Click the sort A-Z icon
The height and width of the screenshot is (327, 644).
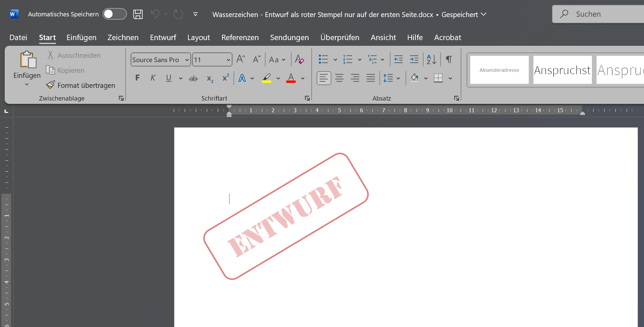pos(432,59)
